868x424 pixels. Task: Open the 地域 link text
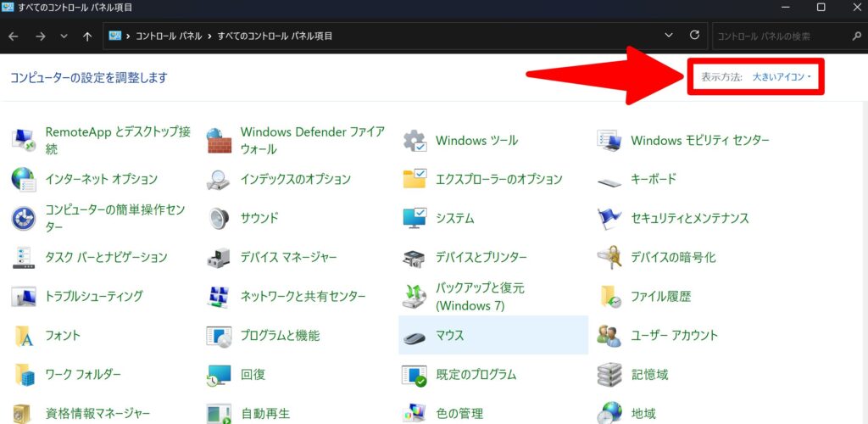[x=643, y=414]
